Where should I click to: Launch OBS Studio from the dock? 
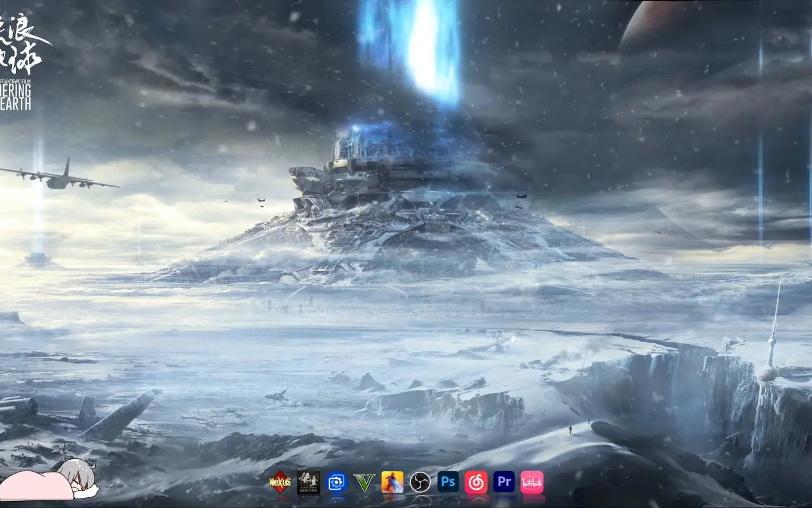pyautogui.click(x=420, y=482)
